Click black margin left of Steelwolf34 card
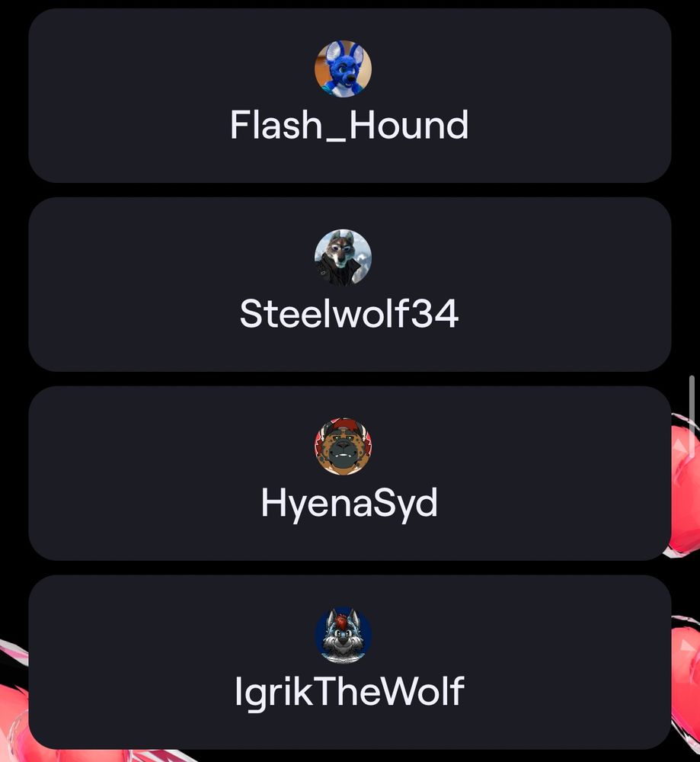Viewport: 700px width, 762px height. [x=14, y=284]
